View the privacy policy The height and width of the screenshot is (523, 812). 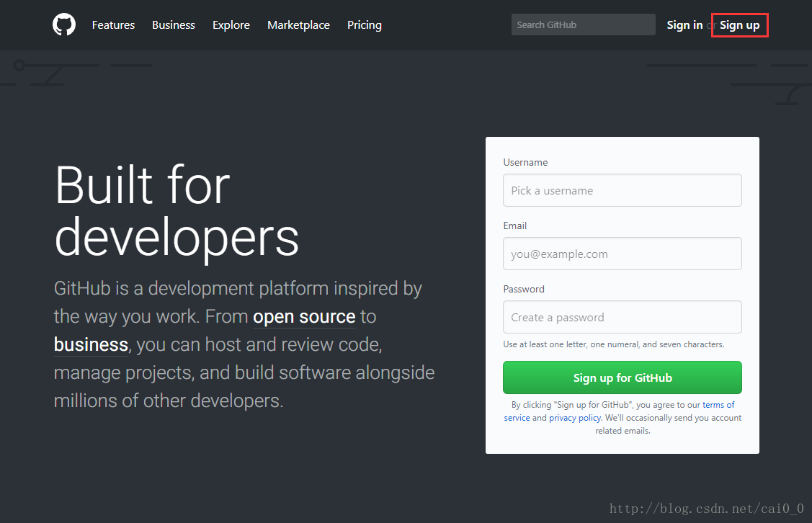point(575,417)
